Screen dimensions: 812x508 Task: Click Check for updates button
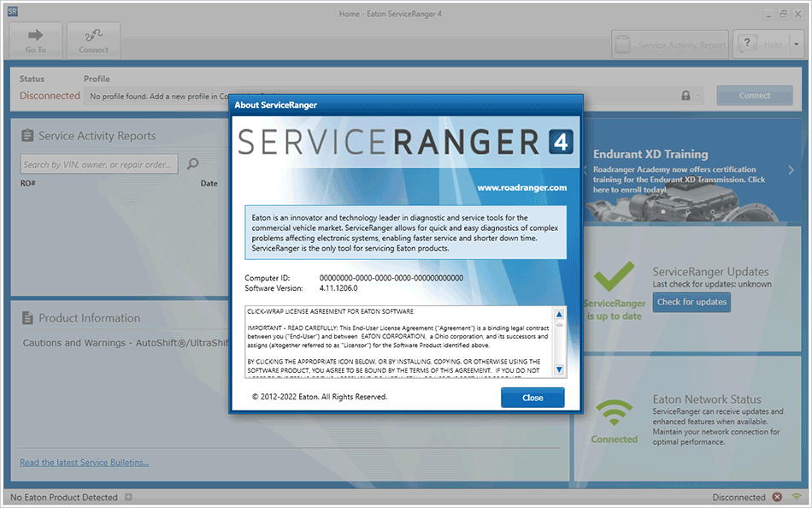691,302
